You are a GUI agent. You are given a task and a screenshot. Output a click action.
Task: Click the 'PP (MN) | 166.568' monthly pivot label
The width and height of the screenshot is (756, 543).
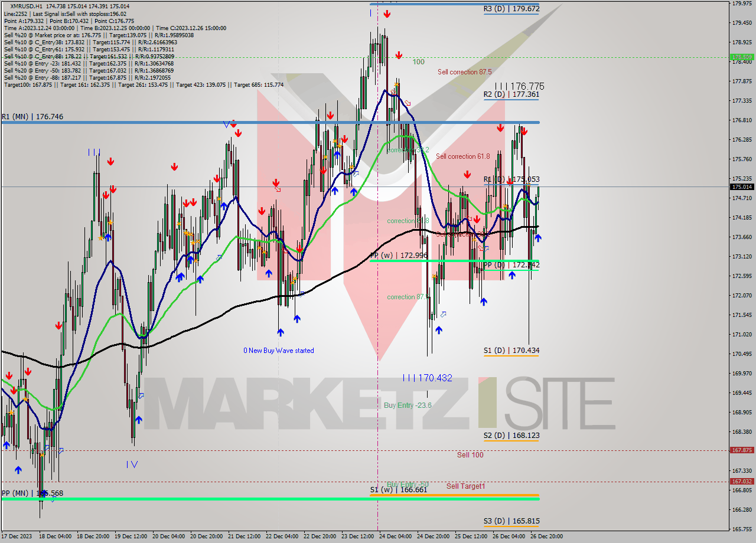point(32,493)
